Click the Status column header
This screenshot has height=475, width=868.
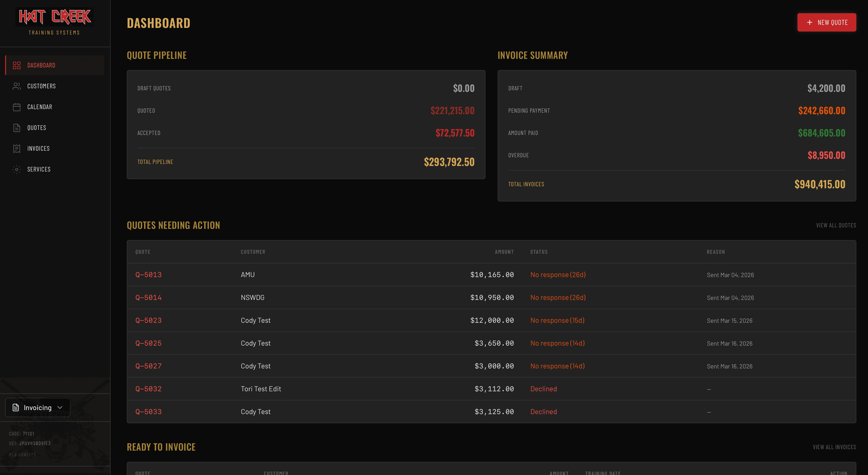click(539, 252)
